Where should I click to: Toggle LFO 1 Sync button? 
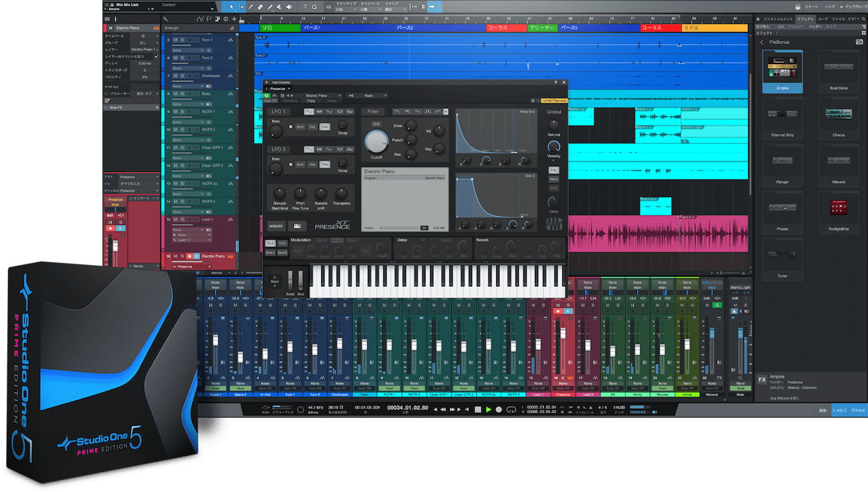click(300, 127)
